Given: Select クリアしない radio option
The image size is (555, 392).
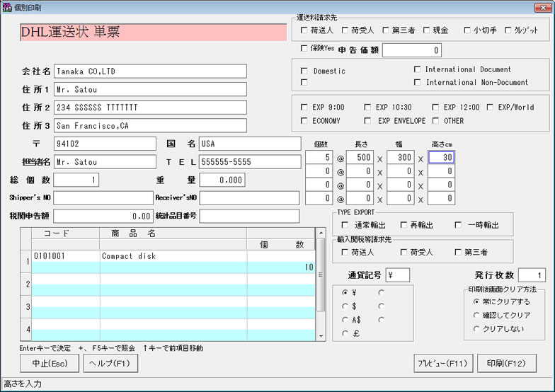Looking at the screenshot, I should pyautogui.click(x=476, y=328).
